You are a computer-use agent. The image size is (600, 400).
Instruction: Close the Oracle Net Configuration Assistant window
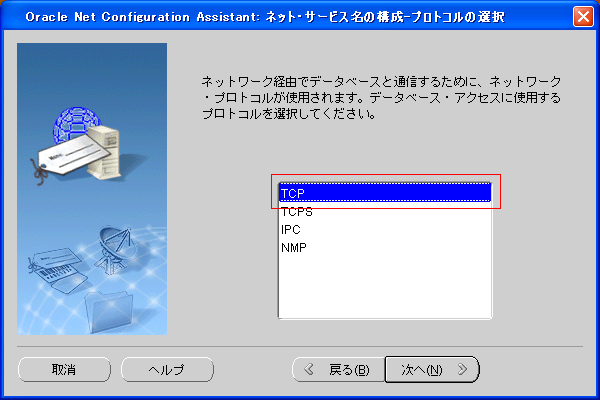click(x=583, y=16)
